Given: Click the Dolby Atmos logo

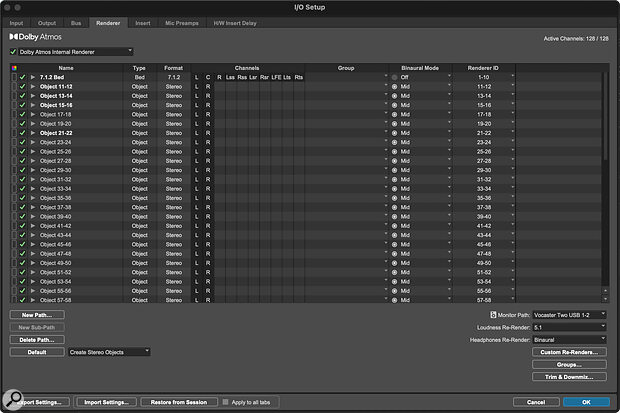Looking at the screenshot, I should [x=36, y=37].
